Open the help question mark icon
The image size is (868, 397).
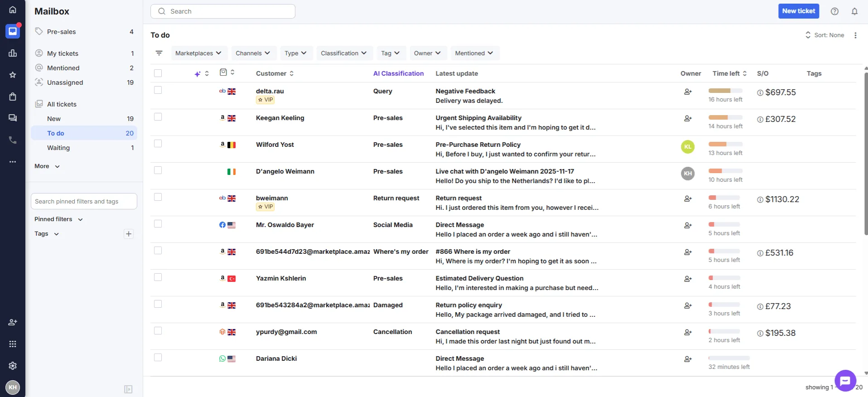point(834,11)
